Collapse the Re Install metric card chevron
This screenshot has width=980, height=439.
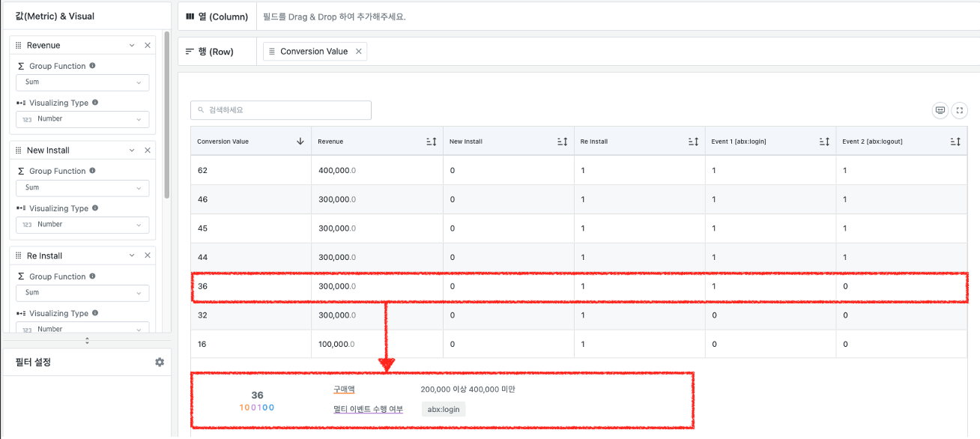pyautogui.click(x=132, y=256)
